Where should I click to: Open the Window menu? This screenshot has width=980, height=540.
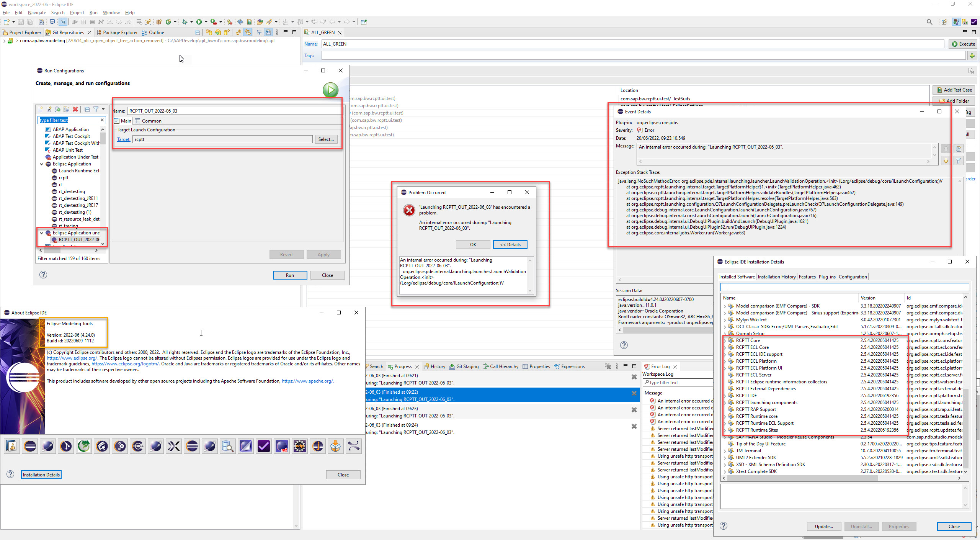111,13
